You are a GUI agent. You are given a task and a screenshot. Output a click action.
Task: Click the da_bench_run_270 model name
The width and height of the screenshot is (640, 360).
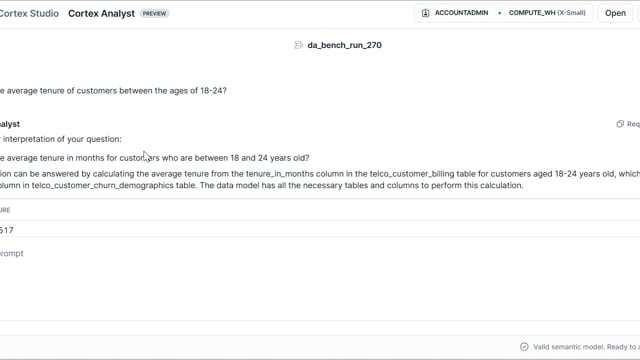(344, 45)
